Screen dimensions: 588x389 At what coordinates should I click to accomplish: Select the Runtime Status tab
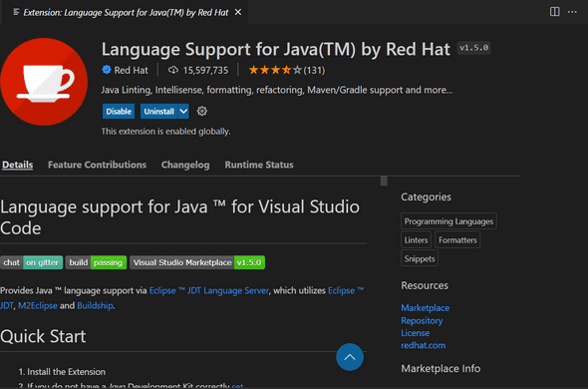pos(259,165)
